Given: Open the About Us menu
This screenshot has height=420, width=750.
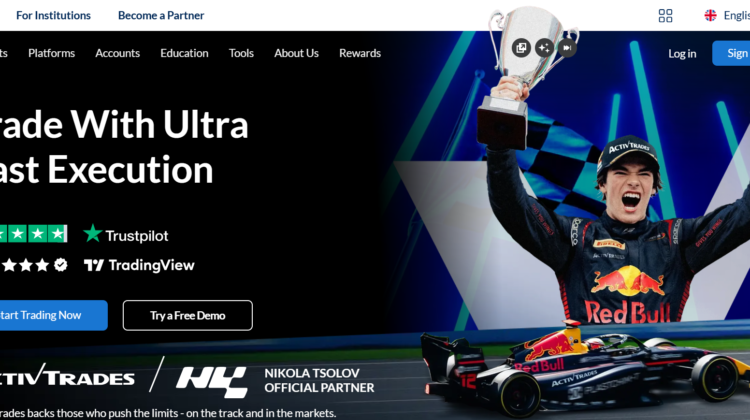Looking at the screenshot, I should [297, 53].
